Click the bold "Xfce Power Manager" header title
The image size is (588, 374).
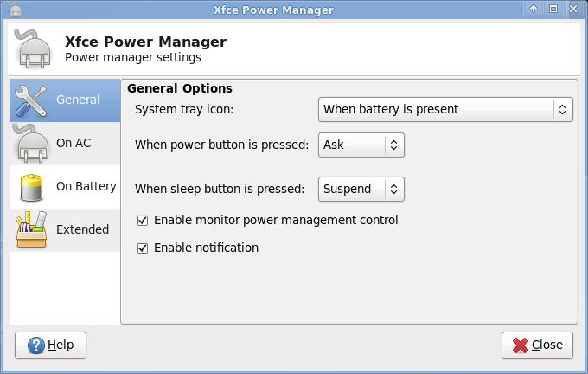coord(145,42)
